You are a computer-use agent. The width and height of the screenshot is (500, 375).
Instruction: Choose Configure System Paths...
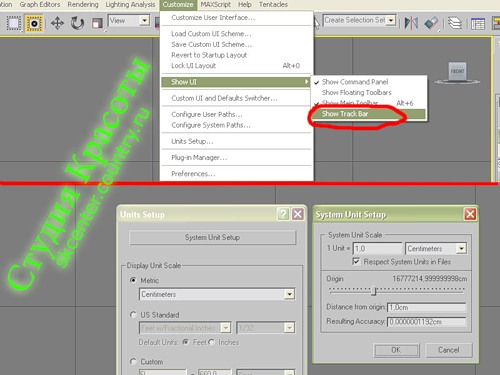(x=237, y=125)
